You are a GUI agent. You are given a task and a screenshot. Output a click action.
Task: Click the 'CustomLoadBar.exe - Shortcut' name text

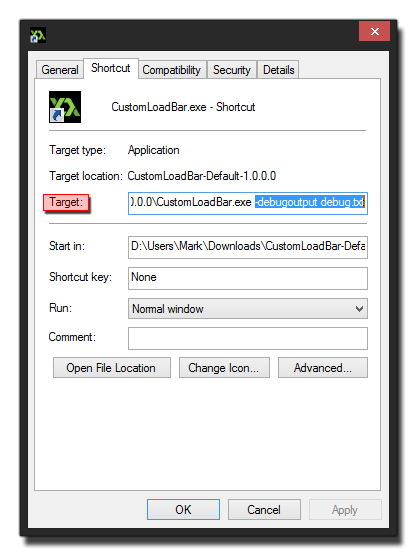coord(183,107)
